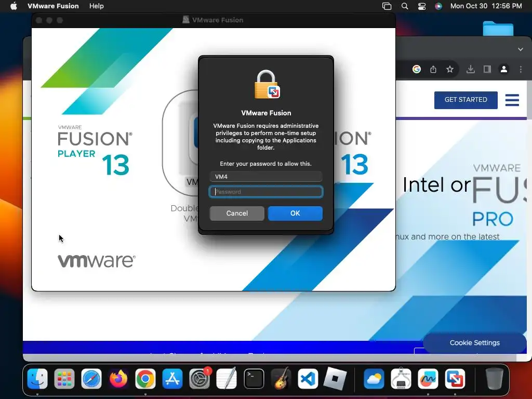Open the hamburger menu on the VMware webpage
The width and height of the screenshot is (532, 399).
(512, 100)
